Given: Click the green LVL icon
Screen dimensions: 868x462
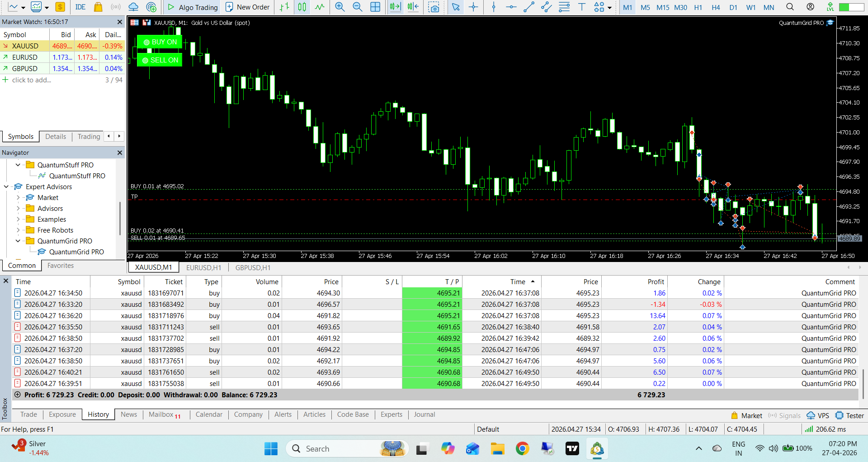Looking at the screenshot, I should pos(830,7).
